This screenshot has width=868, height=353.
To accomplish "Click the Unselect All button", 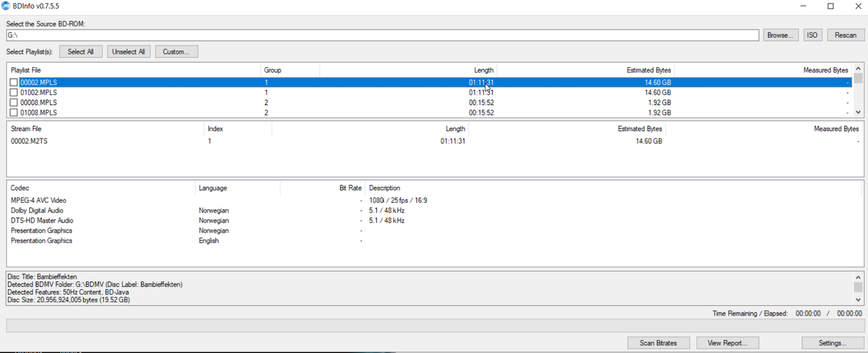I will (128, 52).
